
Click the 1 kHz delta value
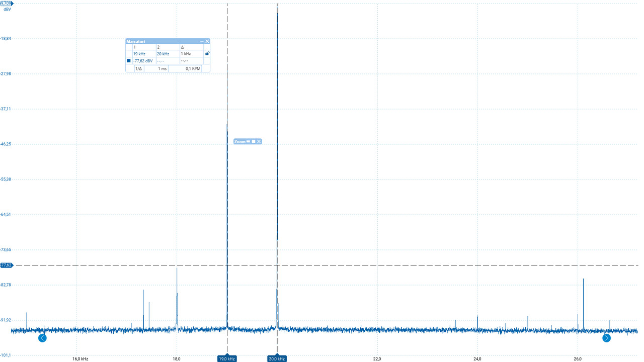[x=186, y=54]
